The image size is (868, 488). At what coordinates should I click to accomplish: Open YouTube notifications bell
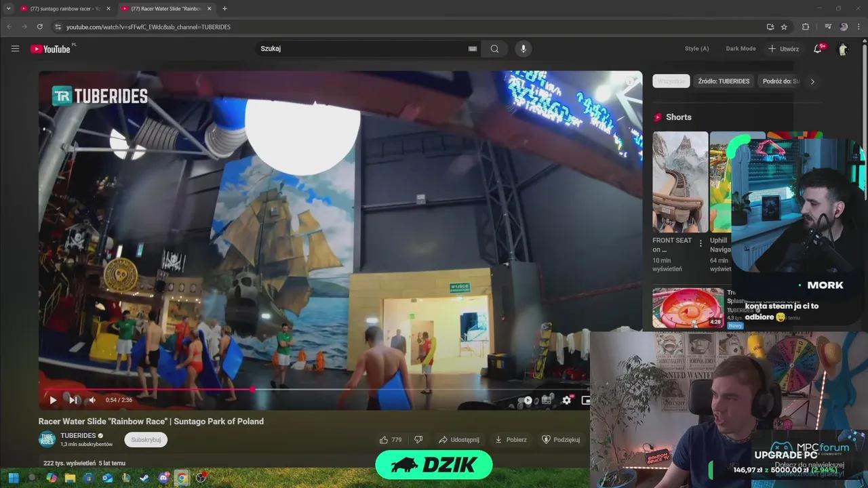(818, 49)
